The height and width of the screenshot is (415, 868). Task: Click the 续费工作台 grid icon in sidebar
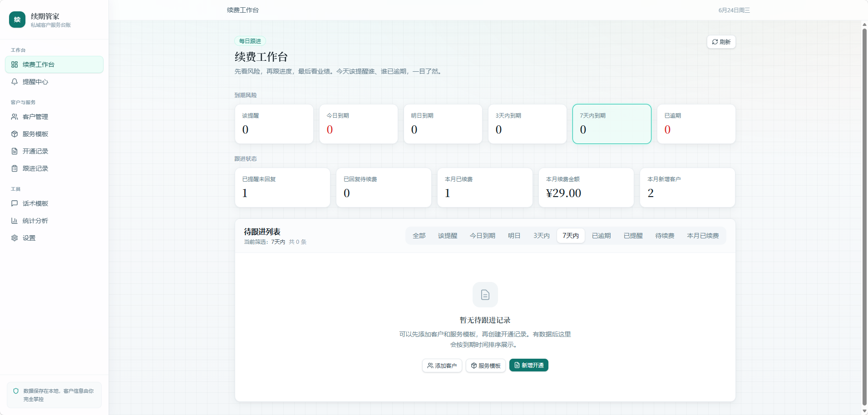coord(15,64)
